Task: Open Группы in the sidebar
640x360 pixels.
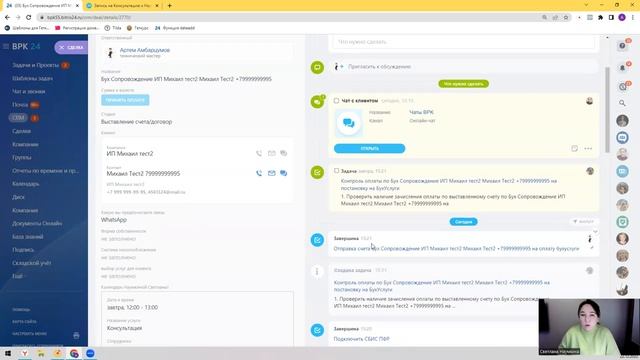Action: click(22, 157)
